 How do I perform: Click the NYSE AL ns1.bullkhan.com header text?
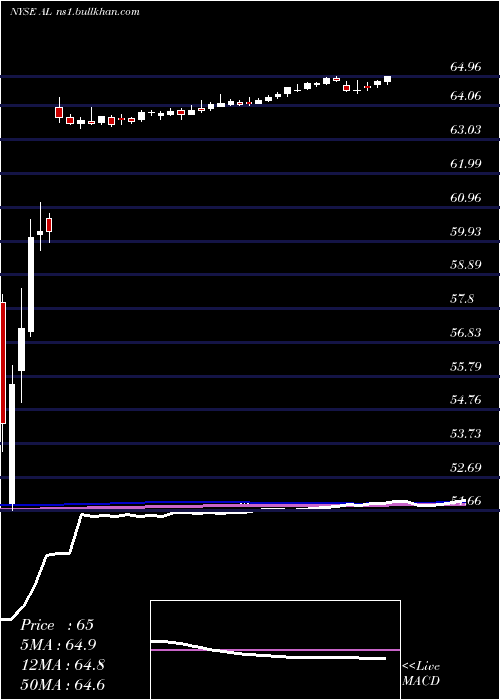[x=75, y=12]
